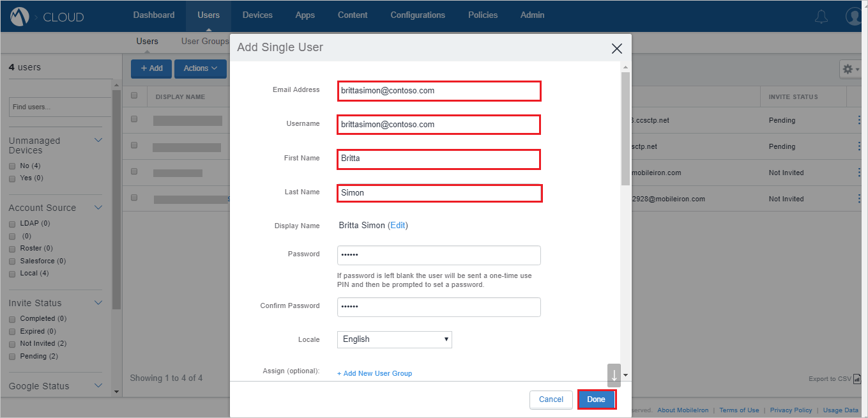Select the third user row checkbox
This screenshot has width=868, height=418.
pos(134,171)
